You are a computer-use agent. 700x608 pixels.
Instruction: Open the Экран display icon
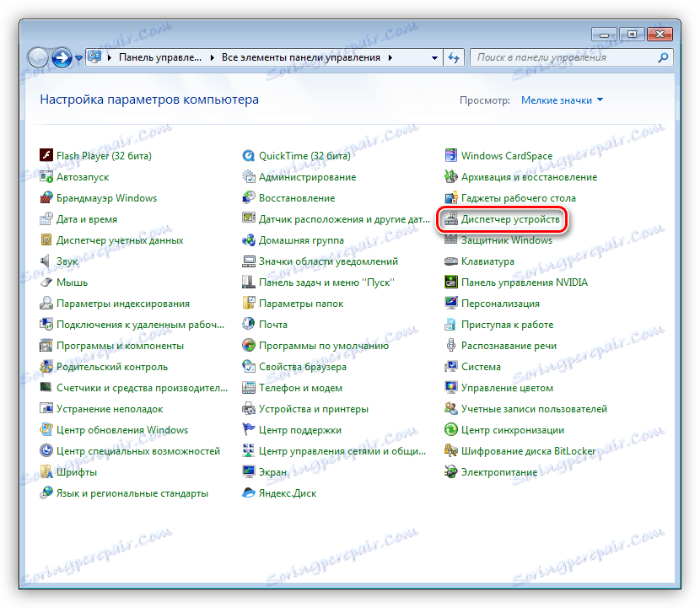coord(249,472)
